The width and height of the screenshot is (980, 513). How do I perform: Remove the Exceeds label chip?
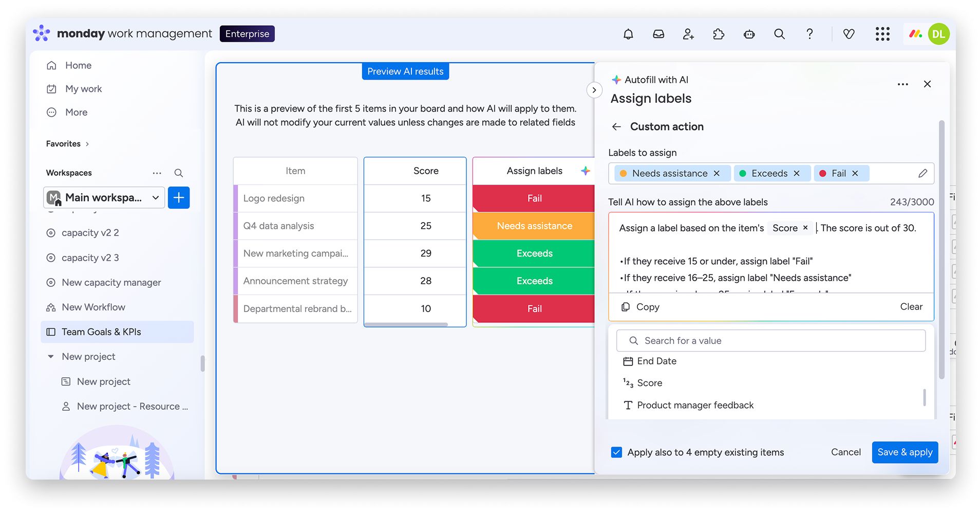[797, 173]
